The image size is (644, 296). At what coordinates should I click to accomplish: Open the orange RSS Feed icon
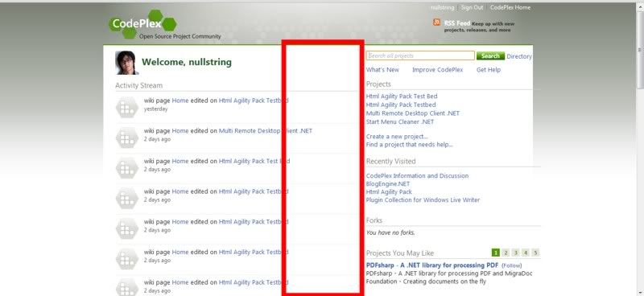click(437, 23)
